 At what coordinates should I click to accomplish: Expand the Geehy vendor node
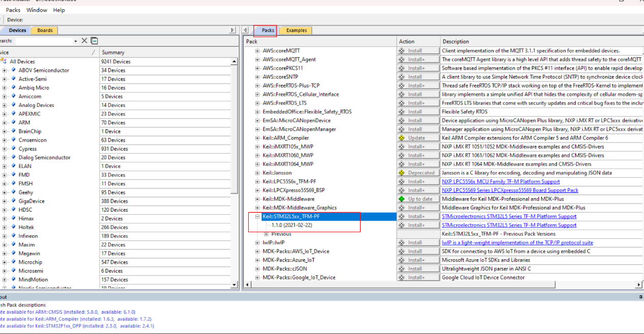click(5, 192)
